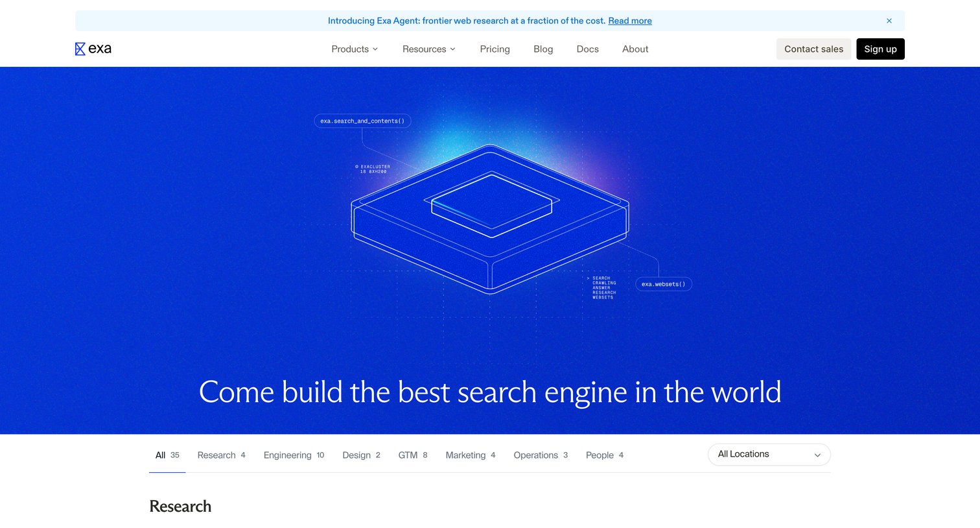Click the 'Come build the best search engine' headline
Image resolution: width=980 pixels, height=528 pixels.
pyautogui.click(x=490, y=392)
